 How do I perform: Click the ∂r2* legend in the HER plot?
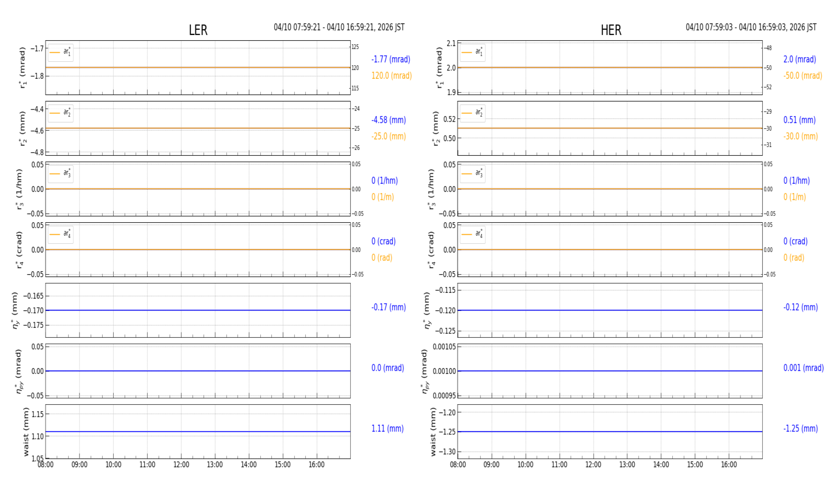[473, 113]
